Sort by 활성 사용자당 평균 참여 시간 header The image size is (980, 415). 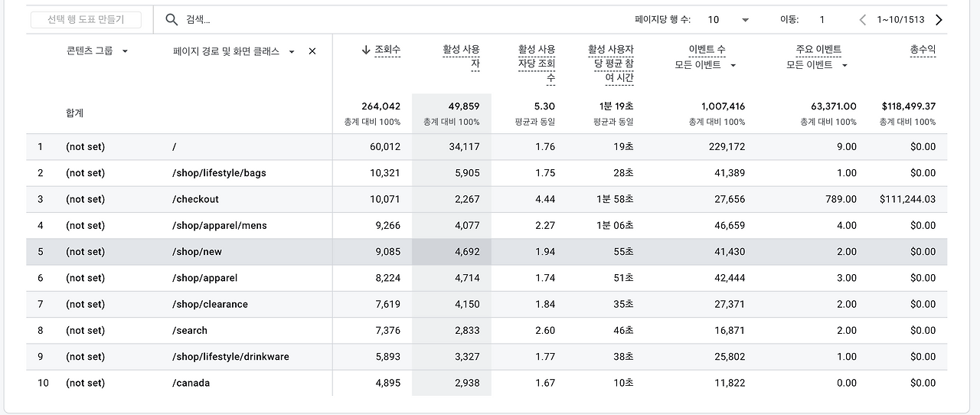(611, 64)
